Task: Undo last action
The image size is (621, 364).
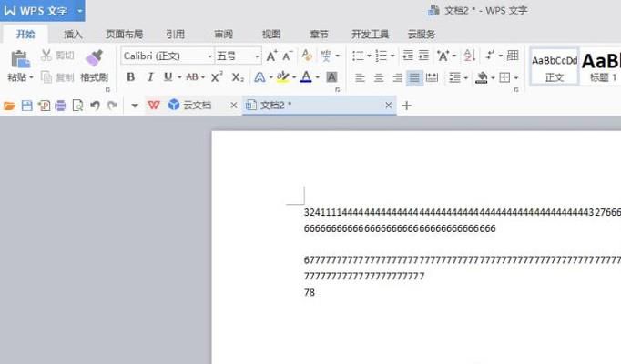Action: [95, 106]
